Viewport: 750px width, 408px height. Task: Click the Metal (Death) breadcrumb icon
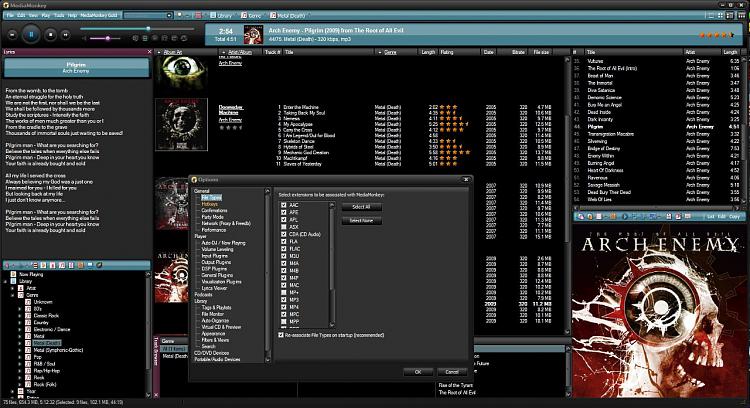tap(273, 15)
